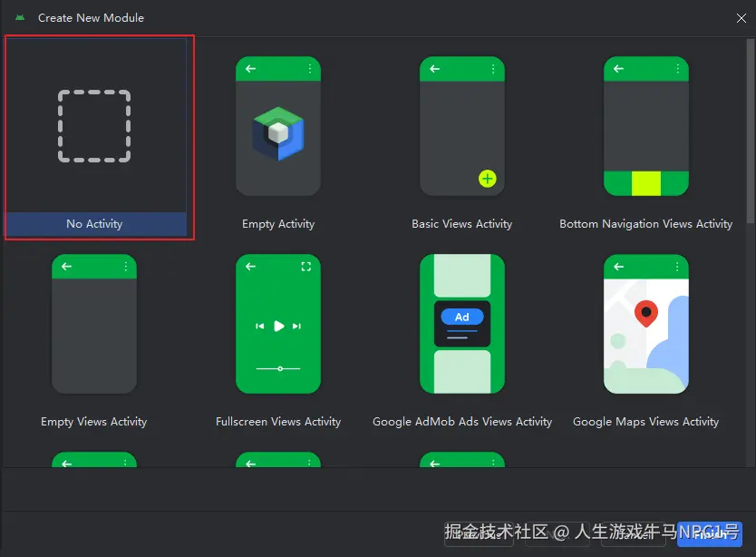Choose the Empty Activity Compose template
Viewport: 756px width, 557px height.
pyautogui.click(x=278, y=138)
